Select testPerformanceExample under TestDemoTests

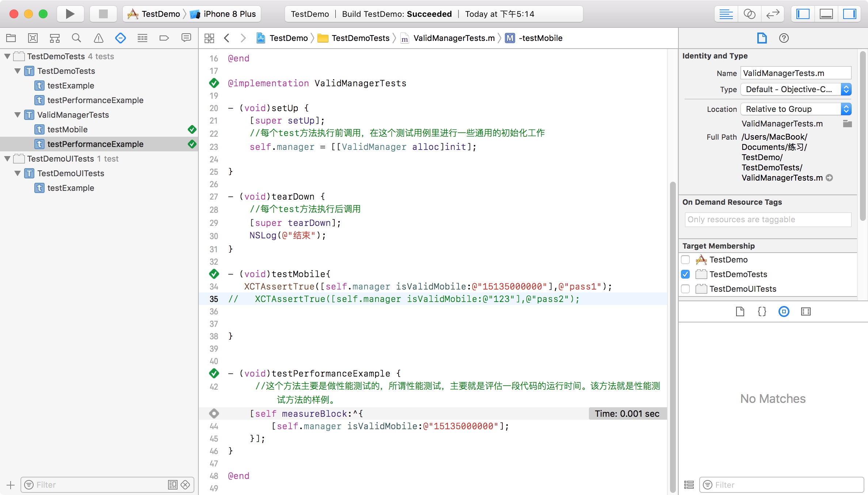pyautogui.click(x=95, y=100)
